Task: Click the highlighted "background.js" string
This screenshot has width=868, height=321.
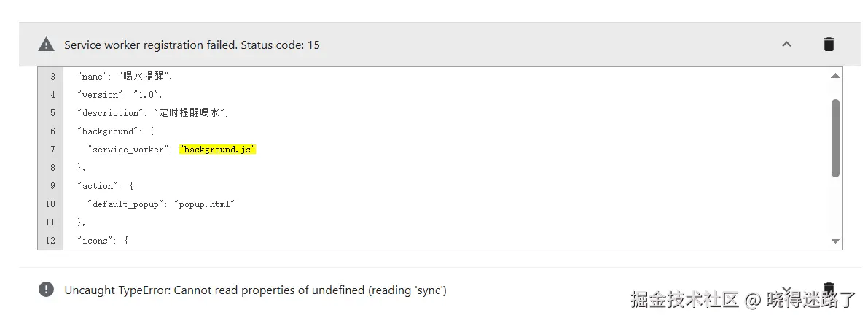Action: pos(218,150)
